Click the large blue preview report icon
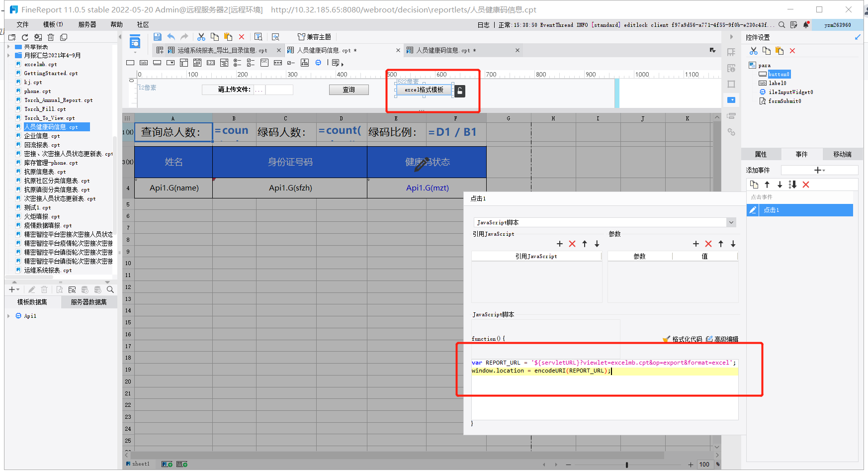The width and height of the screenshot is (868, 474). point(135,42)
